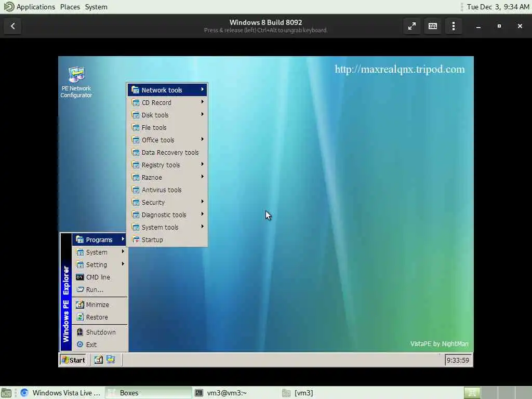This screenshot has width=532, height=399.
Task: Click the network quick launch icon on the taskbar
Action: [x=111, y=360]
